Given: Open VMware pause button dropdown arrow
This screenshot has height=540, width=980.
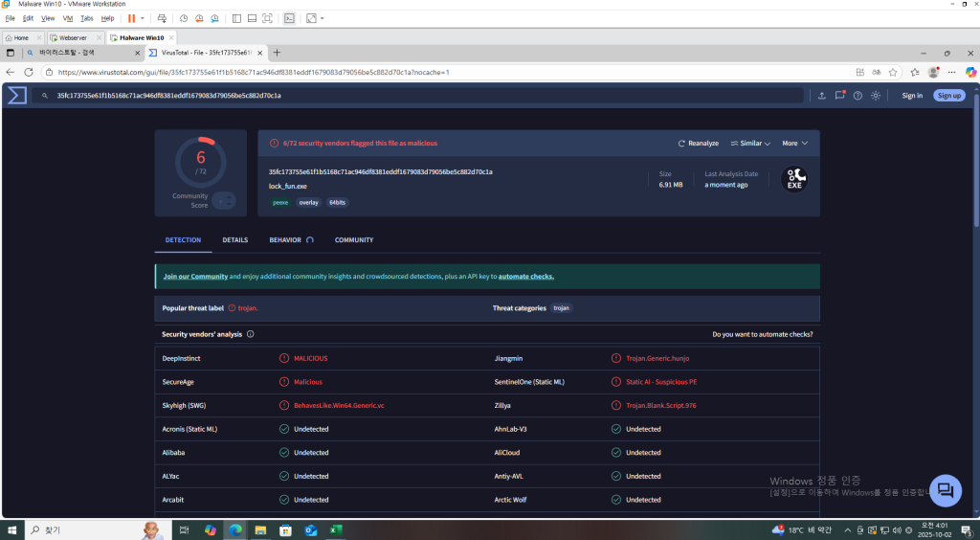Looking at the screenshot, I should pos(143,18).
